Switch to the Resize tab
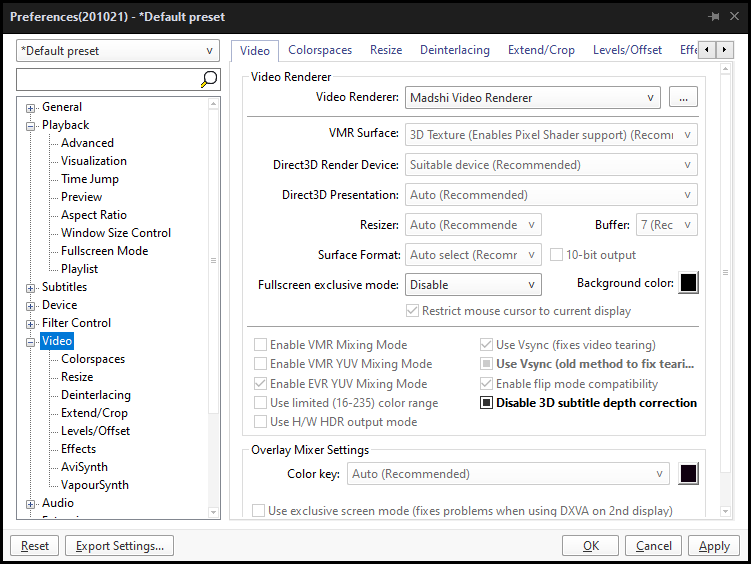751x564 pixels. (x=386, y=50)
